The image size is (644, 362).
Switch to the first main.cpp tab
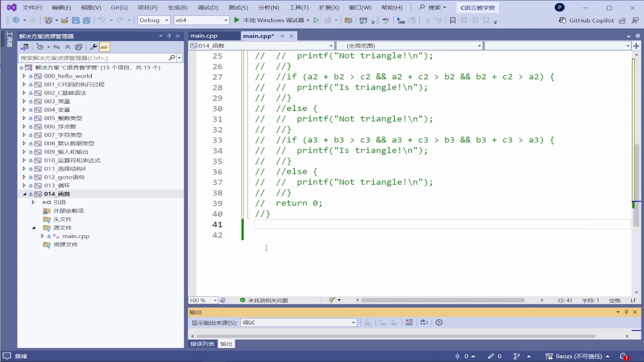(204, 36)
